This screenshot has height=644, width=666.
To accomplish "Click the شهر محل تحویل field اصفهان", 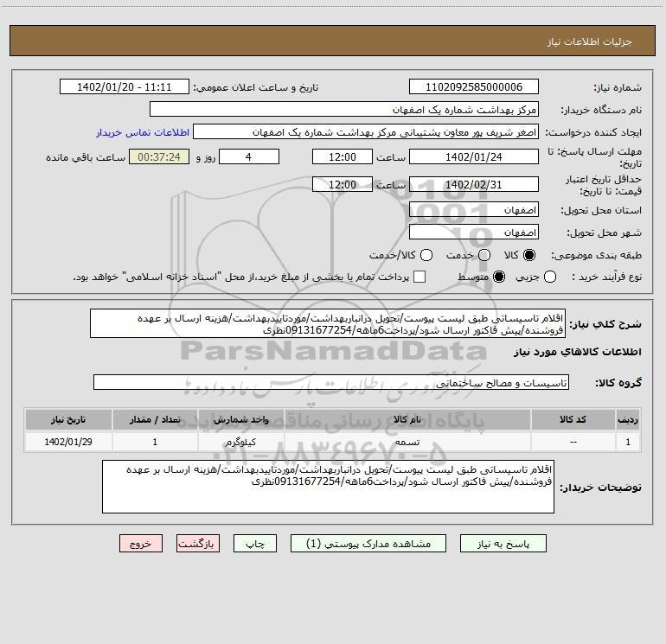I will pos(474,233).
